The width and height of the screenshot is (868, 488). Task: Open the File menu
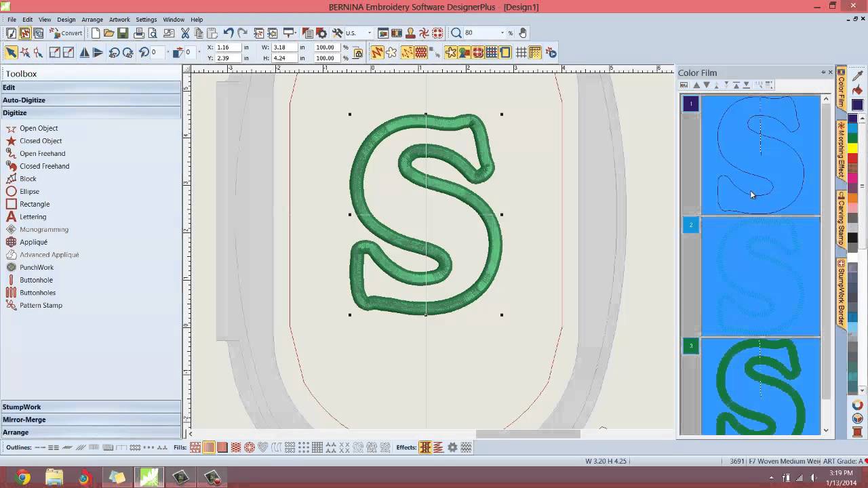pos(12,20)
